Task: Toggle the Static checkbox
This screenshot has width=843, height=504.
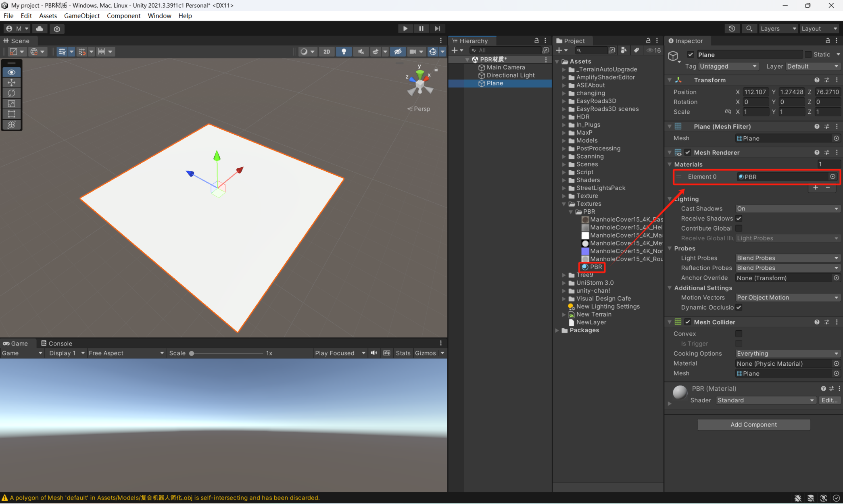Action: tap(808, 54)
